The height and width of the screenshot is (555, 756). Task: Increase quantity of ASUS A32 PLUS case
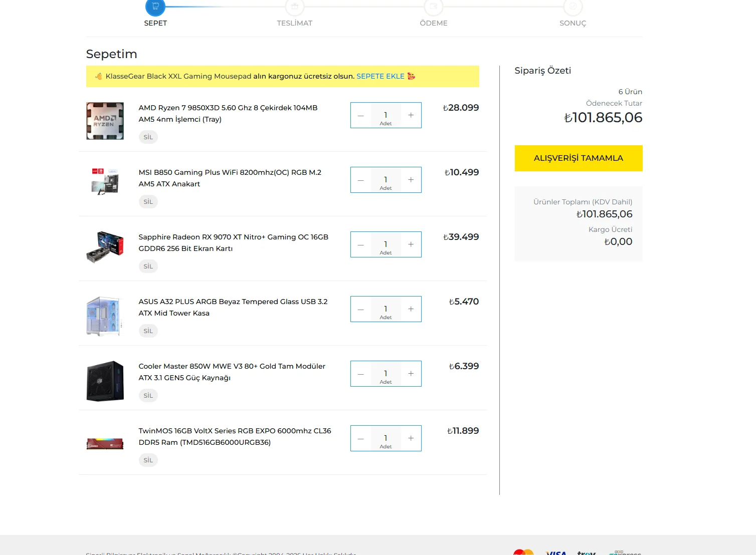411,309
